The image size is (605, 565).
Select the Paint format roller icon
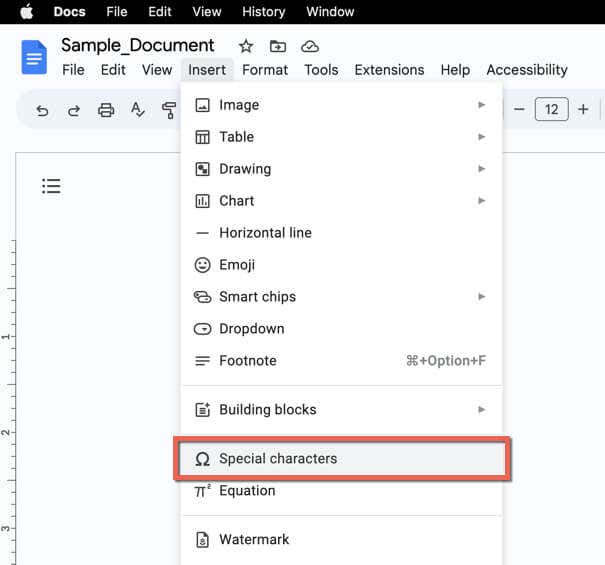[x=169, y=110]
